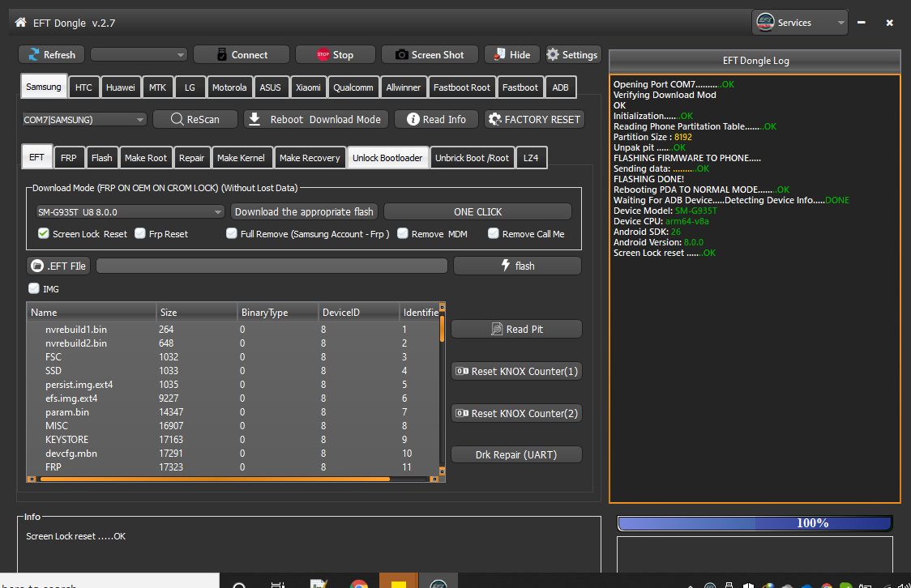911x588 pixels.
Task: Click the phone icon on the Connect button
Action: [x=222, y=54]
